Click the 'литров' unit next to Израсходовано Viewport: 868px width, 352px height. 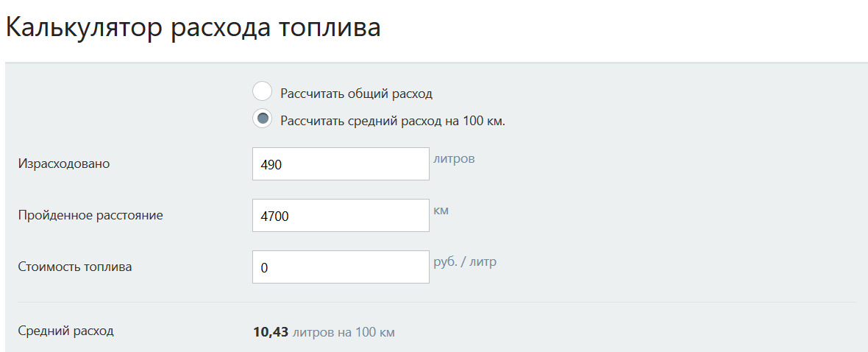coord(454,158)
